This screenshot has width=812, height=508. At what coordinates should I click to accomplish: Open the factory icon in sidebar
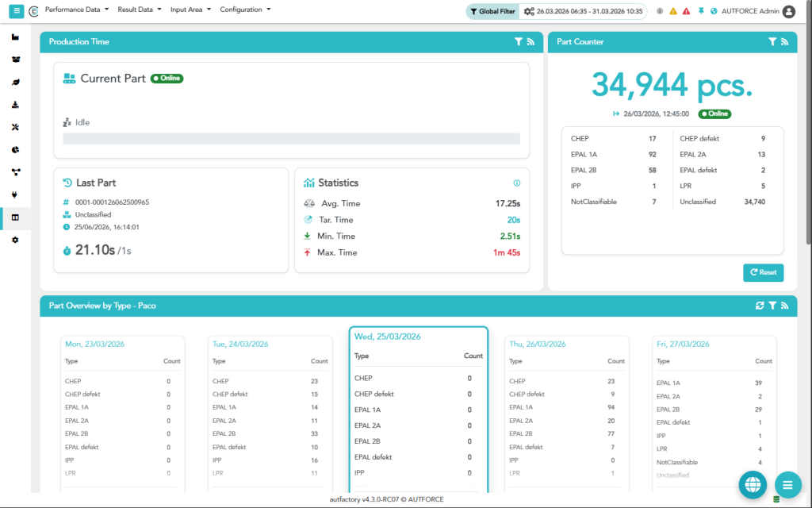[x=16, y=37]
